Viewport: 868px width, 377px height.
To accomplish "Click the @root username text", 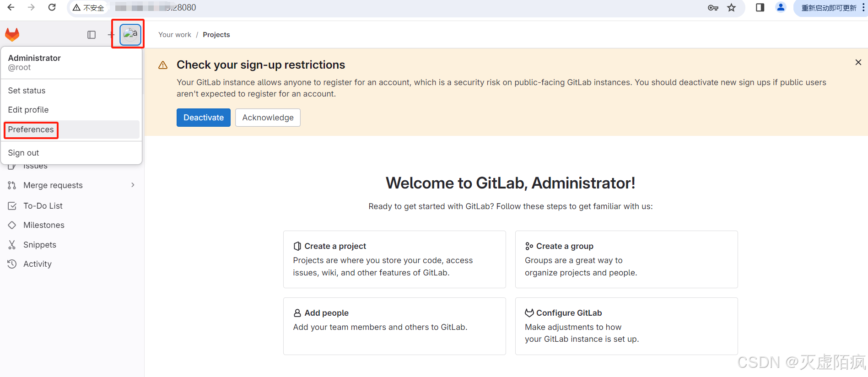I will [x=19, y=68].
